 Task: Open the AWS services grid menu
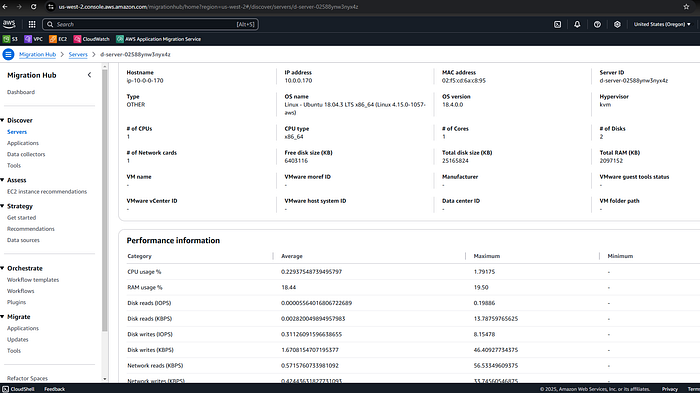click(x=32, y=24)
